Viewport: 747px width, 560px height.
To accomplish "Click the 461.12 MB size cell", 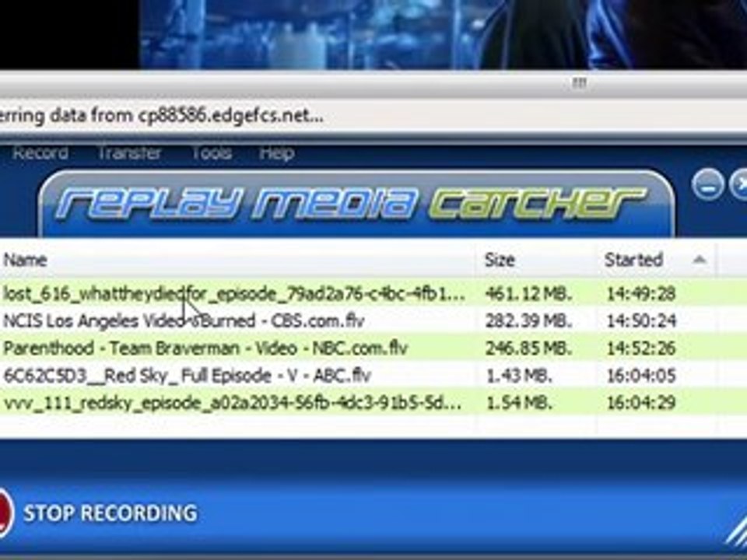I will (x=528, y=293).
